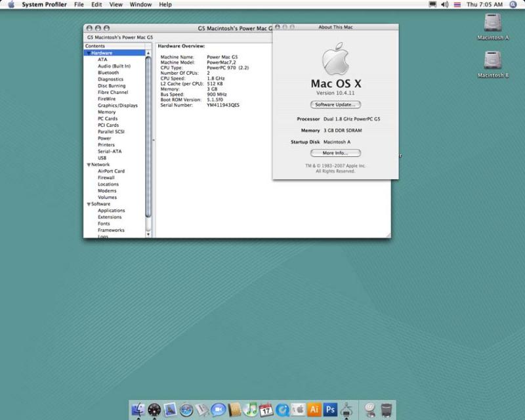Select AirPort Card under Network
This screenshot has width=525, height=420.
click(111, 171)
